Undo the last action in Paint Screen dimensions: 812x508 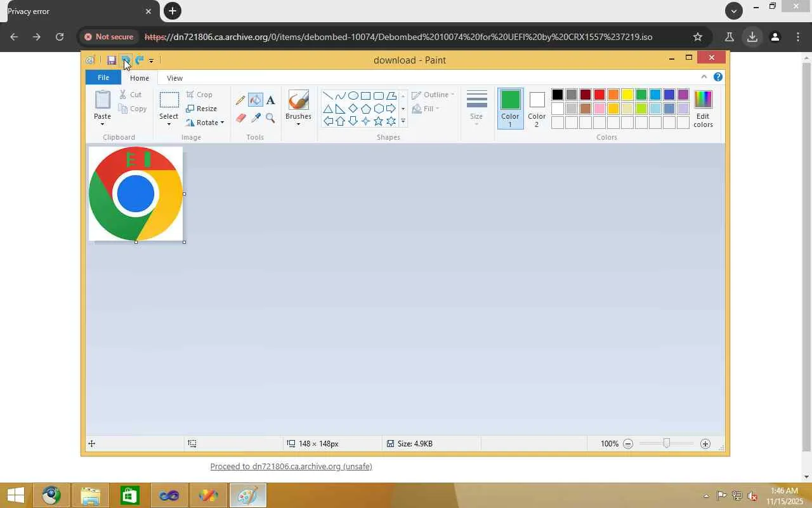tap(126, 60)
